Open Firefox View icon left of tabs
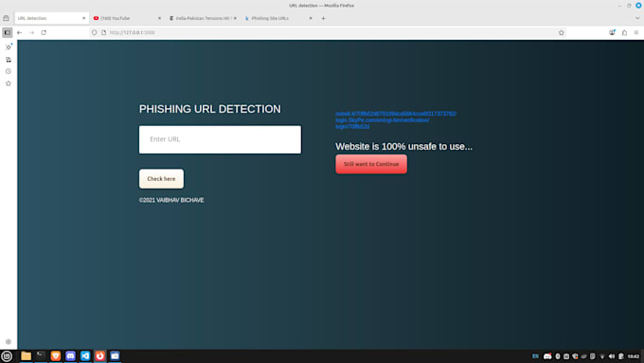 (x=6, y=18)
